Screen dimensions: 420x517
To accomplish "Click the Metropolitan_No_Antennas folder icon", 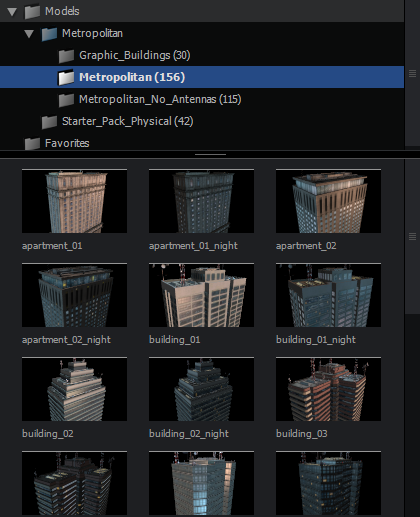I will (x=66, y=100).
